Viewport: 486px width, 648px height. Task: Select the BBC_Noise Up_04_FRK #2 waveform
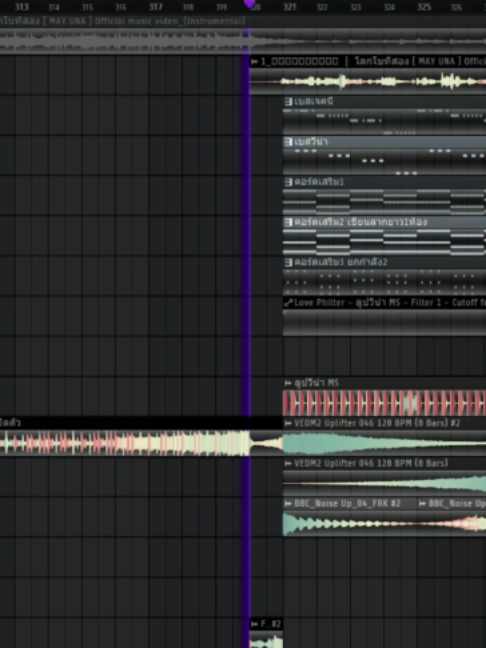tap(350, 524)
